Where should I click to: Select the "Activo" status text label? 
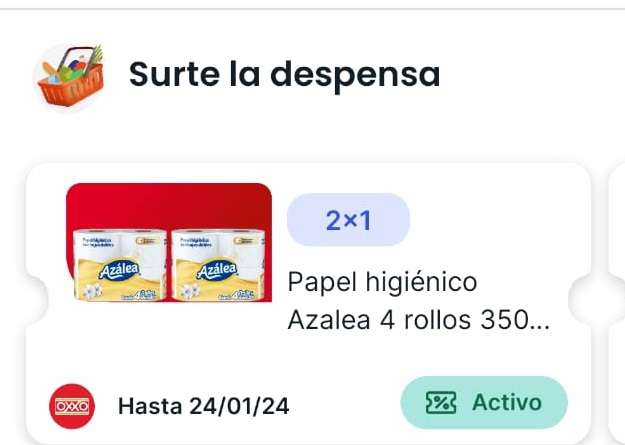(x=507, y=402)
